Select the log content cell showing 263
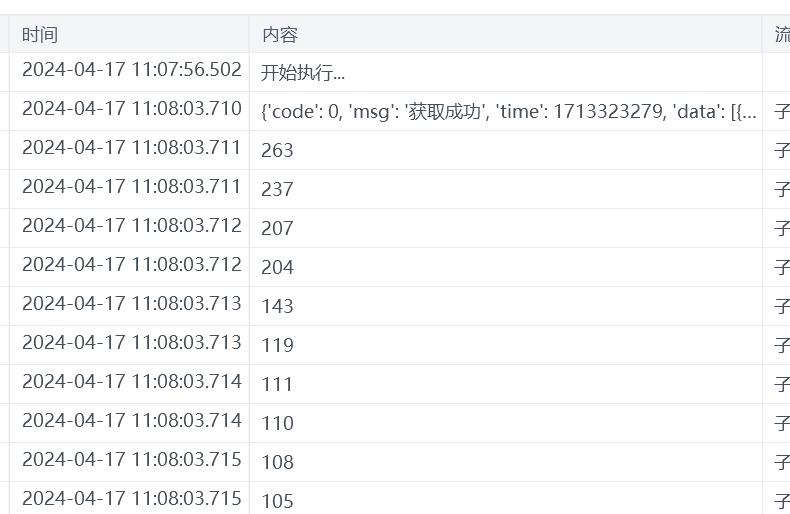The height and width of the screenshot is (514, 790). click(x=277, y=150)
